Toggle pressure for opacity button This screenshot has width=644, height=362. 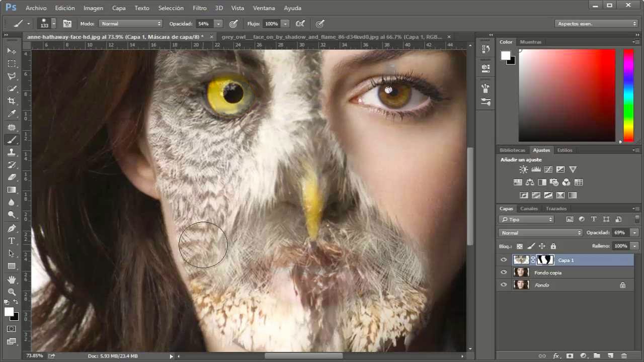coord(233,24)
